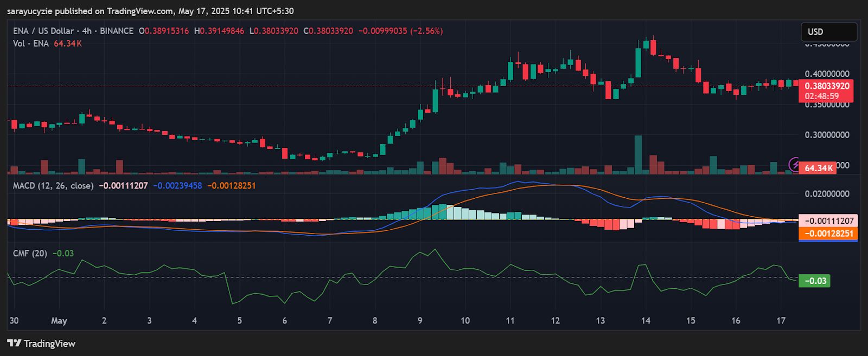Click the purple lightning bolt icon
Image resolution: width=868 pixels, height=356 pixels.
click(795, 164)
